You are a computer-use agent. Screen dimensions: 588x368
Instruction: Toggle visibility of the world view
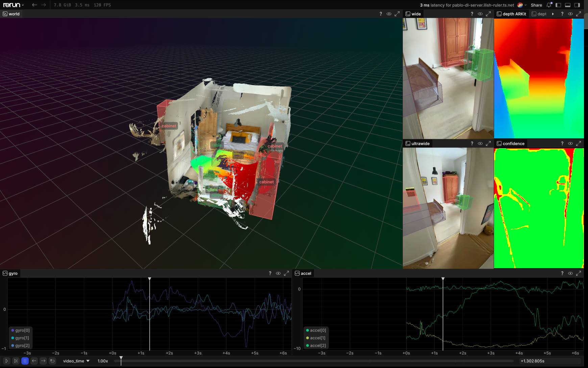(x=389, y=14)
